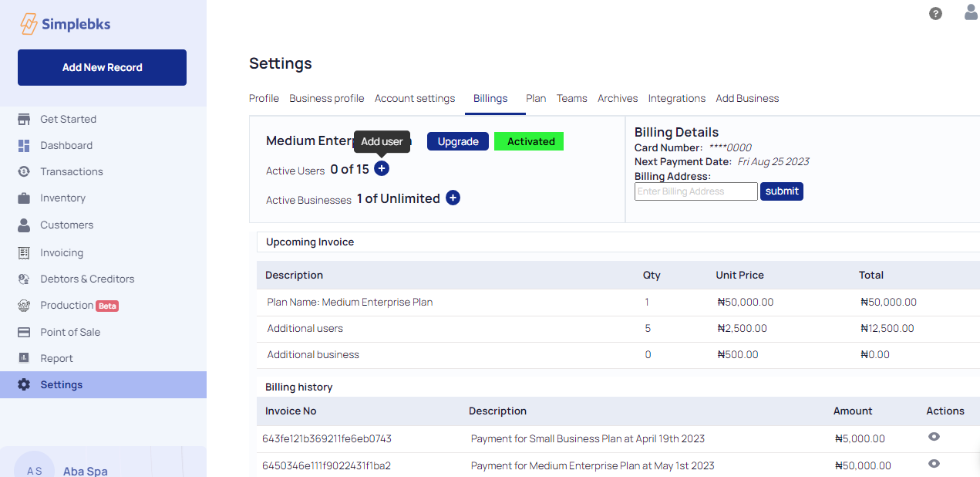Open Inventory briefcase menu item
The image size is (980, 477).
[62, 198]
